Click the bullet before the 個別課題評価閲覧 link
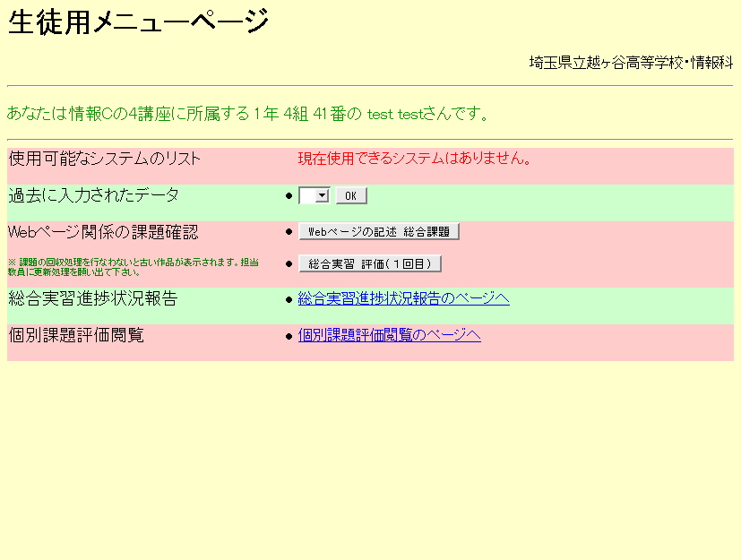This screenshot has width=741, height=560. pos(289,336)
